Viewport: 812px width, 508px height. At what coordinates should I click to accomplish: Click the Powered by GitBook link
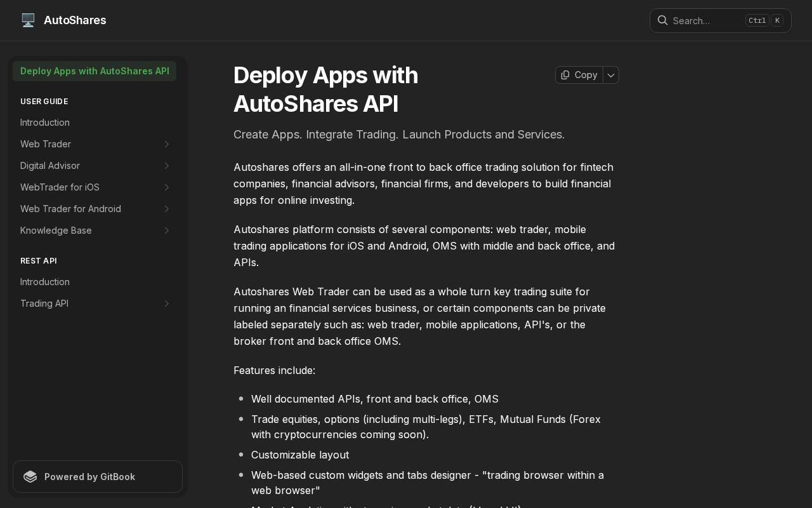(x=89, y=477)
